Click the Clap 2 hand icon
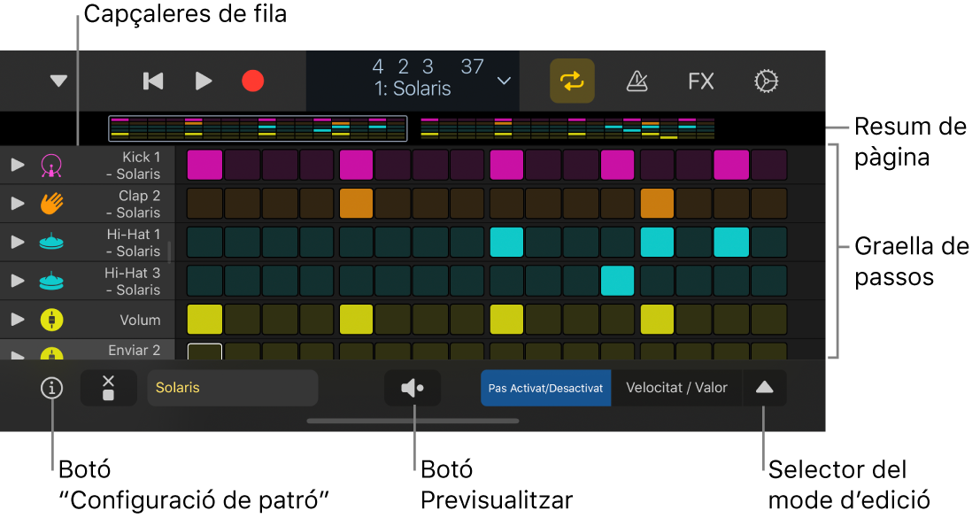Image resolution: width=980 pixels, height=518 pixels. (52, 204)
